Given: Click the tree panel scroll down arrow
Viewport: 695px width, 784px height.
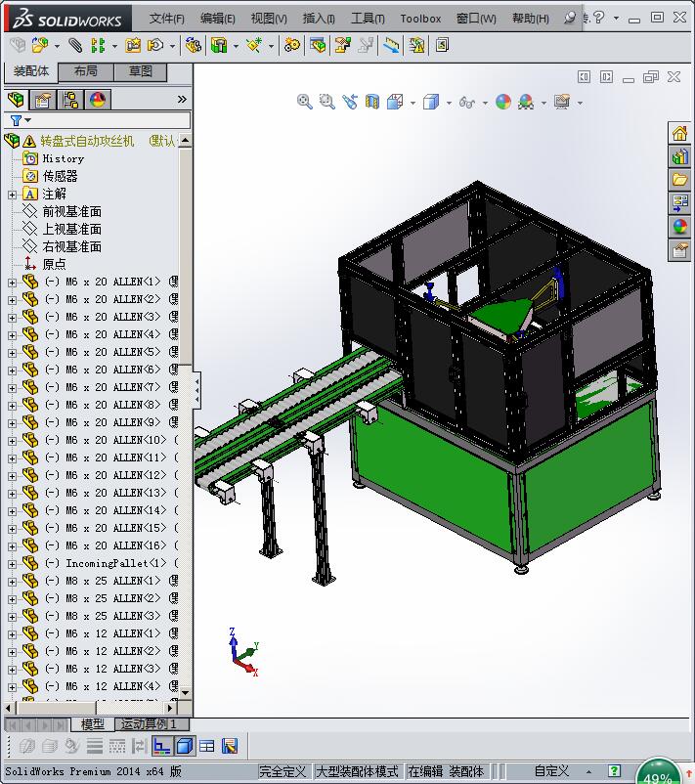Looking at the screenshot, I should click(186, 692).
